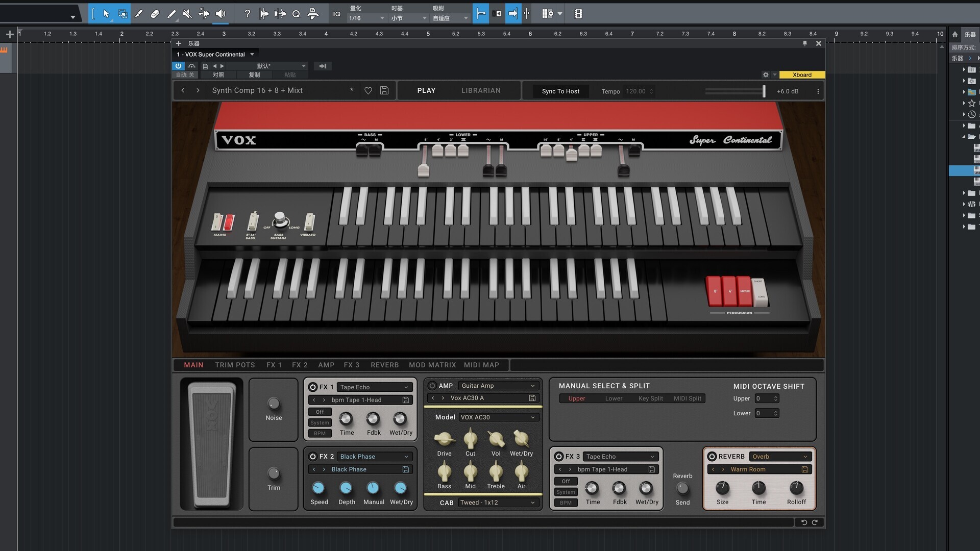Select the Lower manual option
Image resolution: width=980 pixels, height=551 pixels.
614,398
